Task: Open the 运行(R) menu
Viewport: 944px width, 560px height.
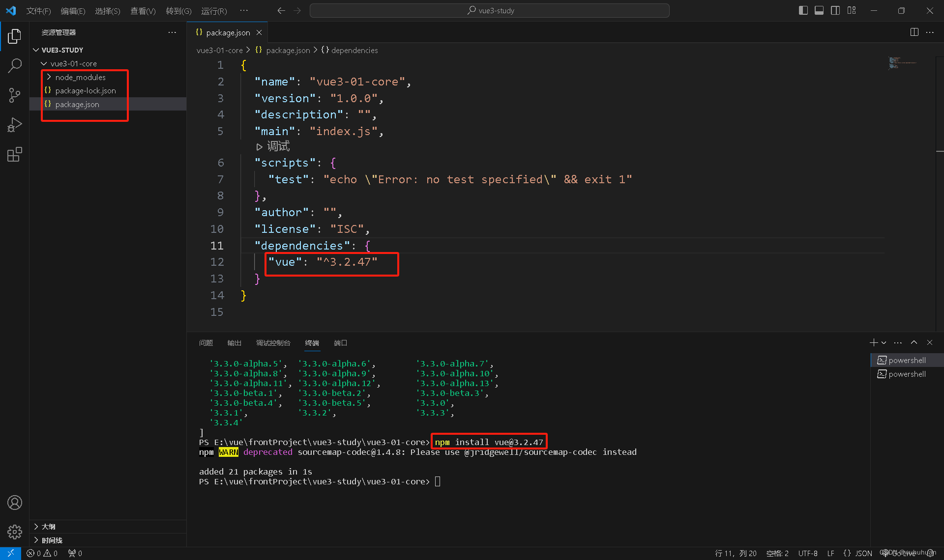Action: click(x=214, y=11)
